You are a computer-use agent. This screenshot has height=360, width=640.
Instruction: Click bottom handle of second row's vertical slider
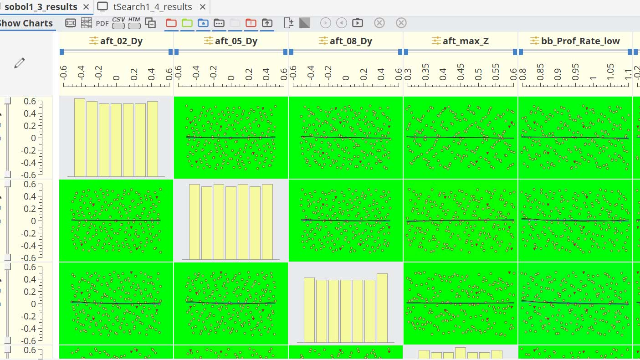click(7, 257)
